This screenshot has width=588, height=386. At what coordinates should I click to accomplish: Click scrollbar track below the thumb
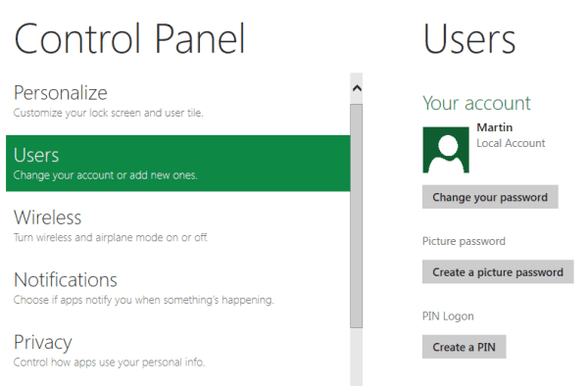point(357,357)
